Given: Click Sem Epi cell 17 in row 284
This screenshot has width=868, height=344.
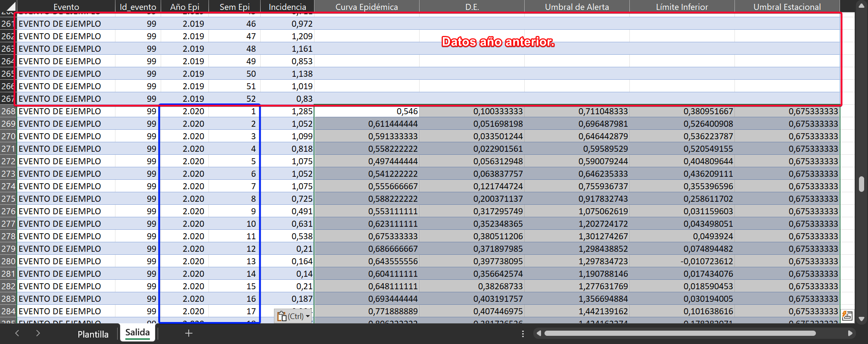Looking at the screenshot, I should pyautogui.click(x=234, y=311).
